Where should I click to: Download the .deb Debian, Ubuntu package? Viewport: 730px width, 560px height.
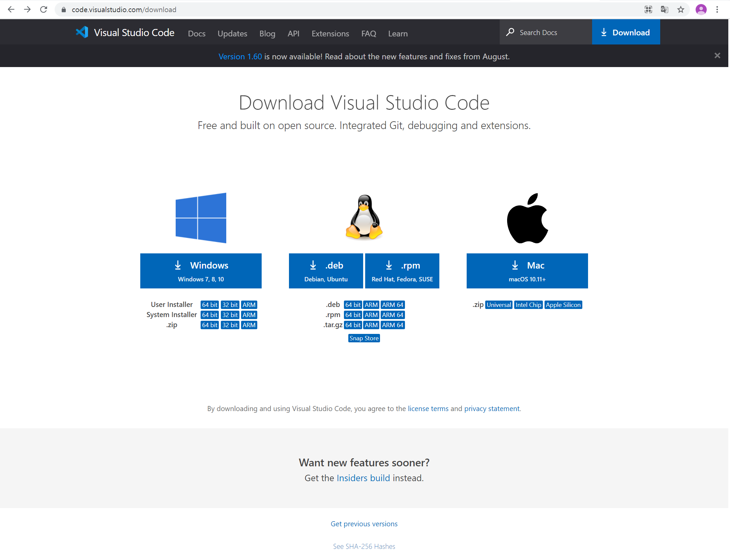coord(326,271)
